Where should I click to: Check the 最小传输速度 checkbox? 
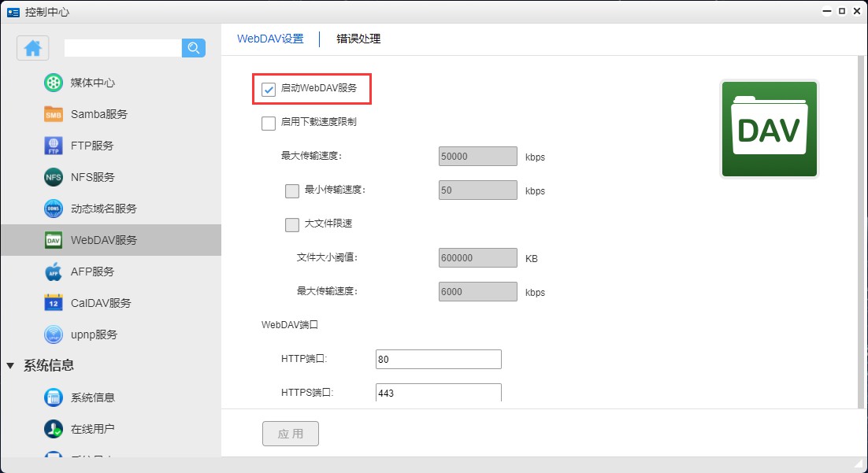tap(292, 190)
